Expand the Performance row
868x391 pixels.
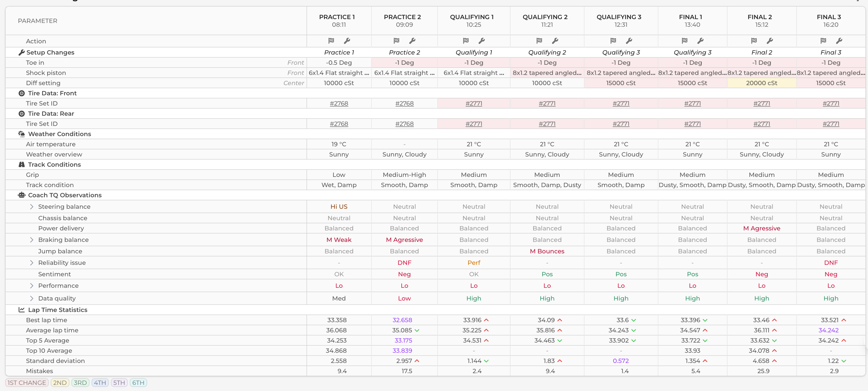point(32,285)
